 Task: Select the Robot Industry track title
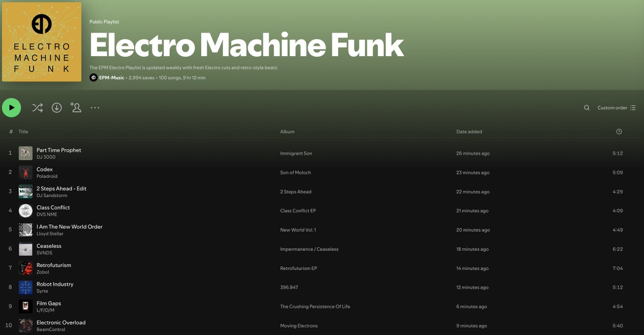pos(55,284)
